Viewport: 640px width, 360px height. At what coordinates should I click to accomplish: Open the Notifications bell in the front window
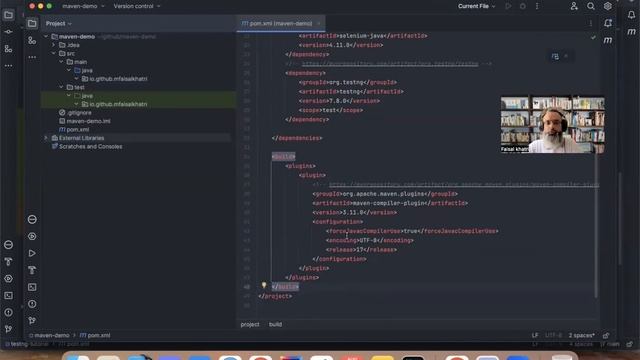tap(608, 23)
